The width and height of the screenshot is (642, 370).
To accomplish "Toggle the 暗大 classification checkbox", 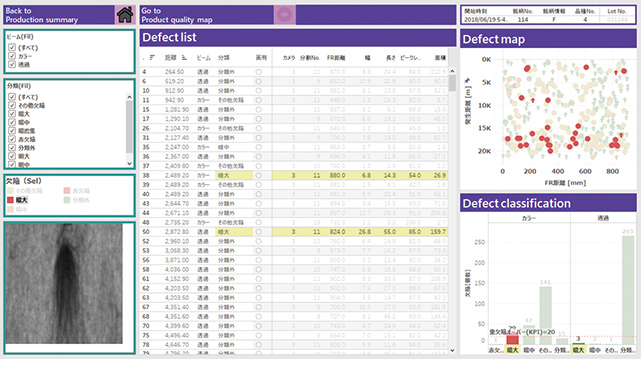I will (x=12, y=114).
